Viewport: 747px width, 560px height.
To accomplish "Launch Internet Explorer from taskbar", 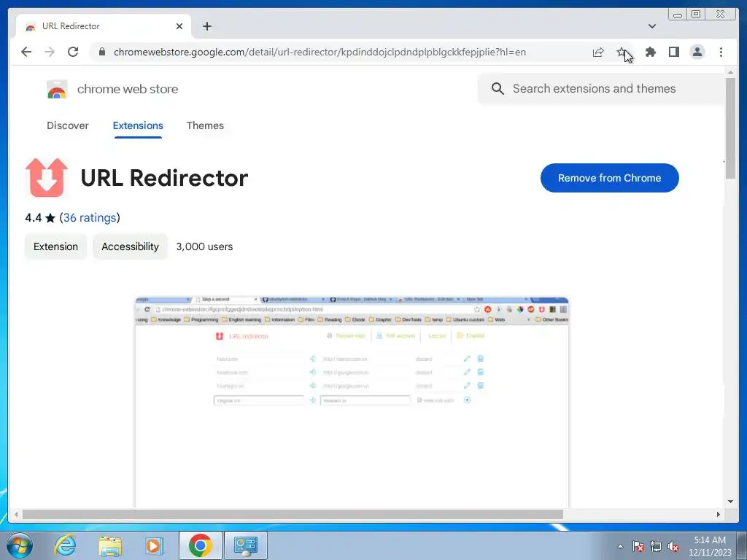I will 65,545.
